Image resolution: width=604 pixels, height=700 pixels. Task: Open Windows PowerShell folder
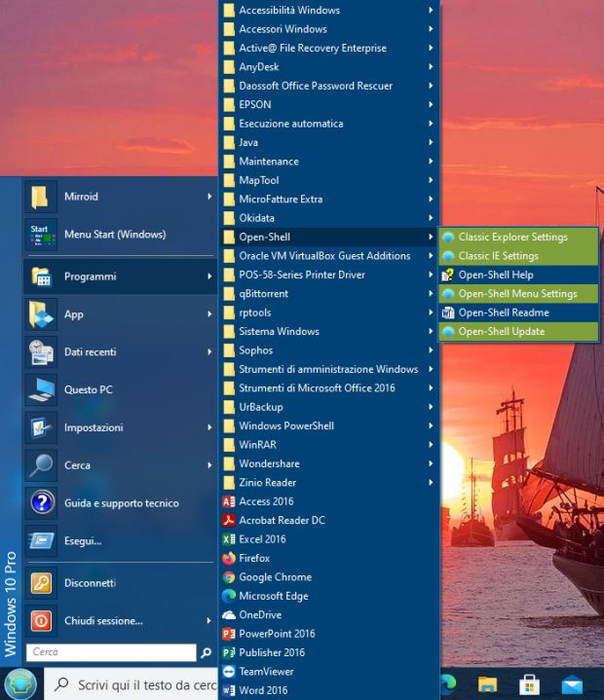click(x=329, y=425)
